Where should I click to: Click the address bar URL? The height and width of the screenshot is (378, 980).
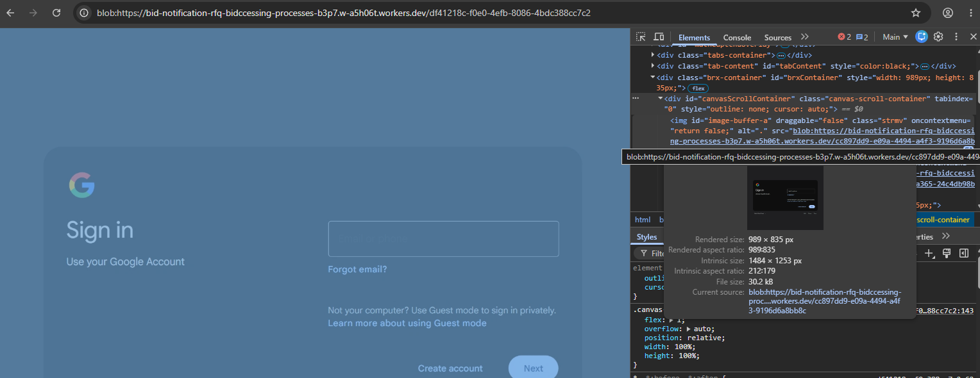344,13
